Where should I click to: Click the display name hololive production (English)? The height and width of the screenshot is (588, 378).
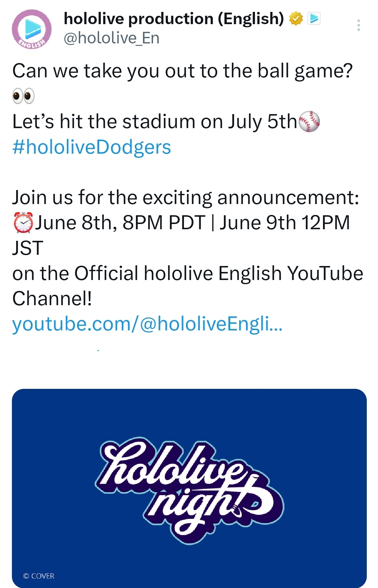173,19
